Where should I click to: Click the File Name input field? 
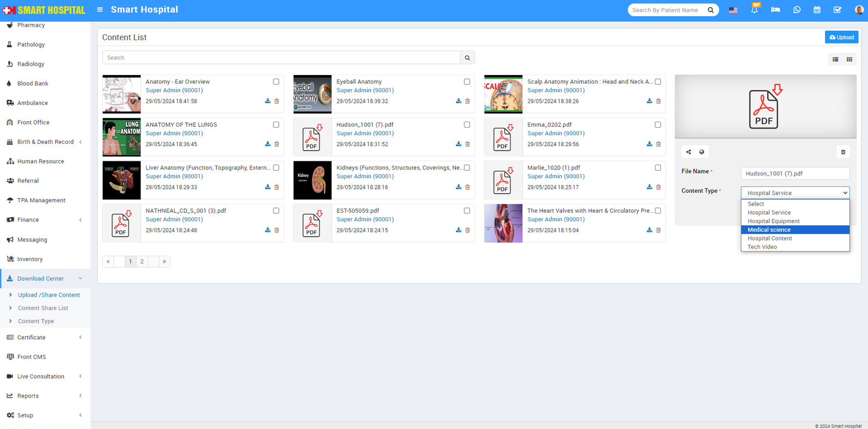pos(795,174)
